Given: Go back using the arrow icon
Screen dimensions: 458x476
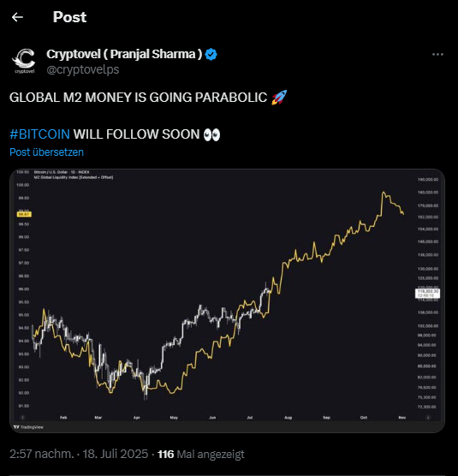Looking at the screenshot, I should tap(17, 17).
